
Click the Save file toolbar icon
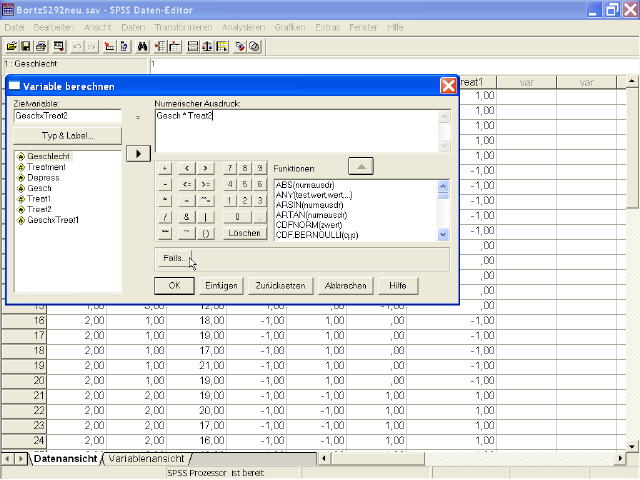tap(26, 46)
